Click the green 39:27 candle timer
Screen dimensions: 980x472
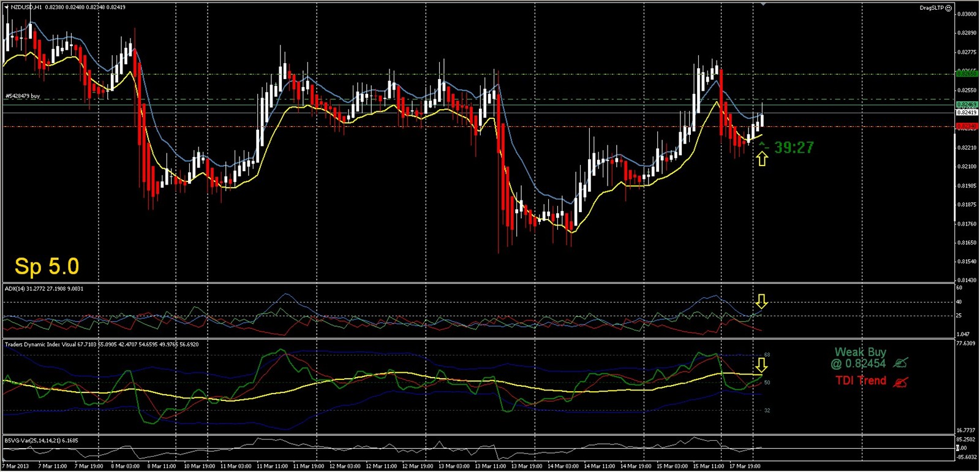[x=794, y=147]
